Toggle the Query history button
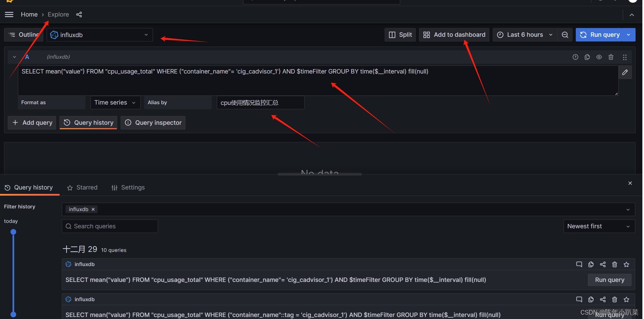This screenshot has width=644, height=319. [88, 123]
